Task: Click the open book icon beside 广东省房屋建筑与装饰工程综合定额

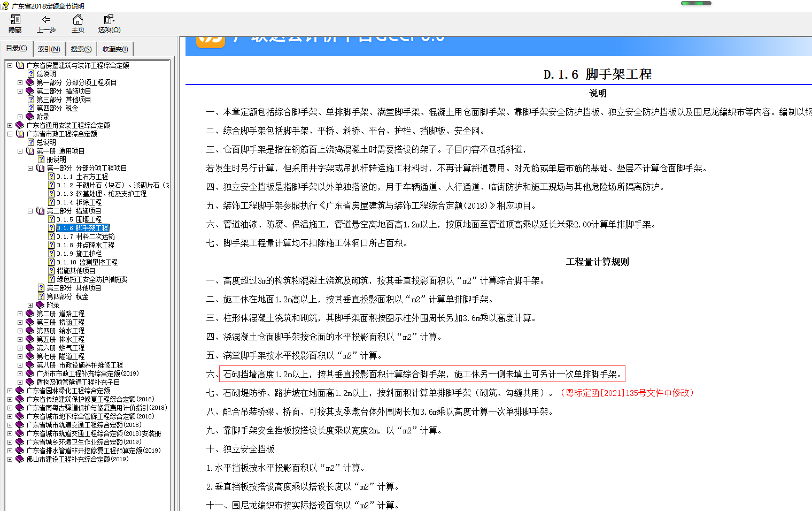Action: (x=20, y=65)
